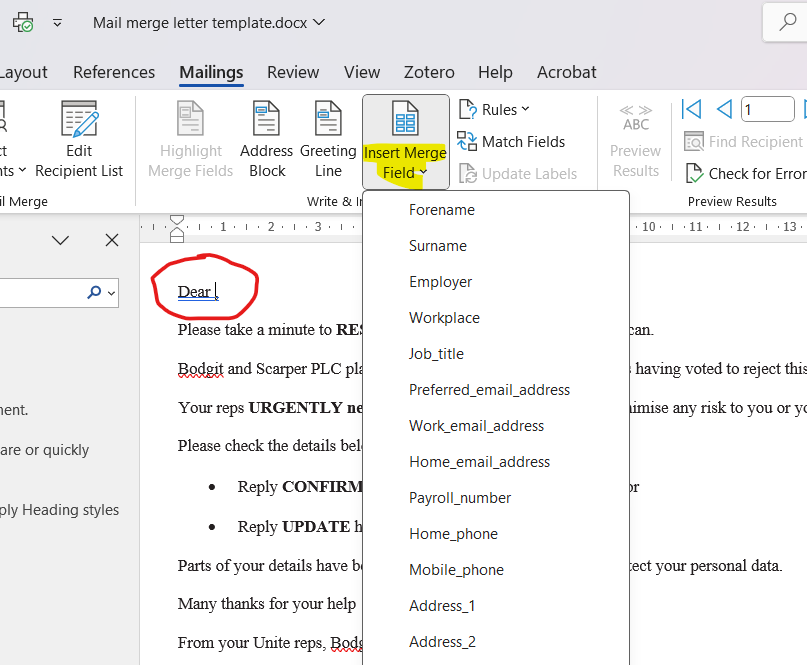Click Match Fields
Screen dimensions: 807x665
[x=511, y=142]
